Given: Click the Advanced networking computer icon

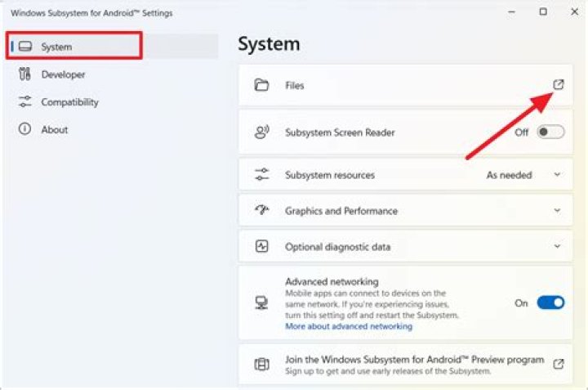Looking at the screenshot, I should 262,303.
